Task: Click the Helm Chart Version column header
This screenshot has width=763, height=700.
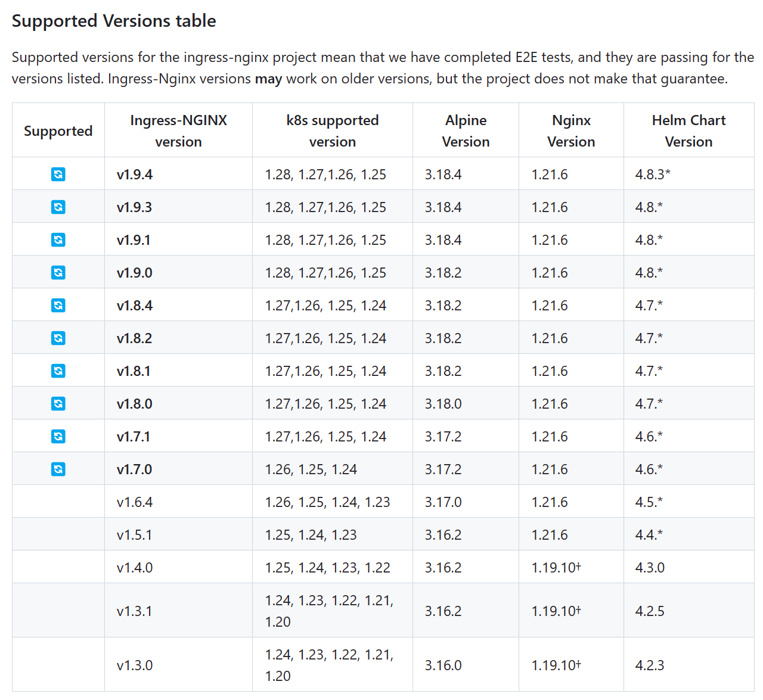Action: tap(688, 130)
